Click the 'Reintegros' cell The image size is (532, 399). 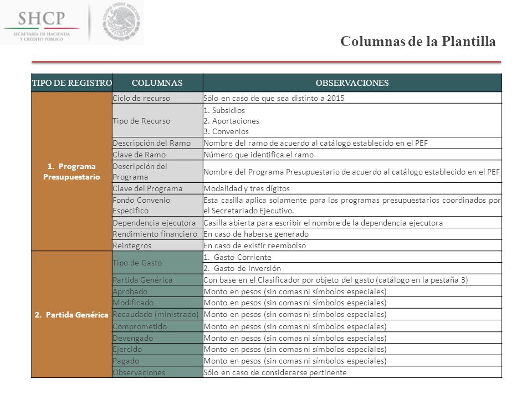(157, 245)
